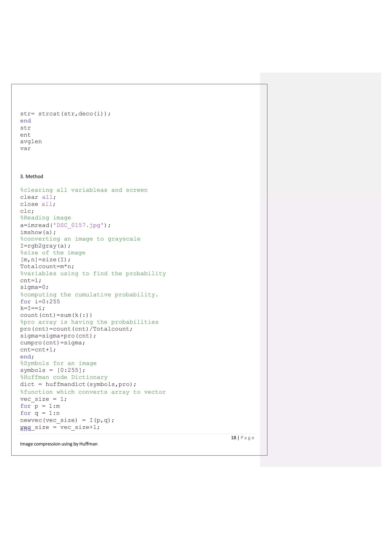Screen dimensions: 392x540
Task: Click '%computing the cumulative probability.' comment
Action: point(89,295)
